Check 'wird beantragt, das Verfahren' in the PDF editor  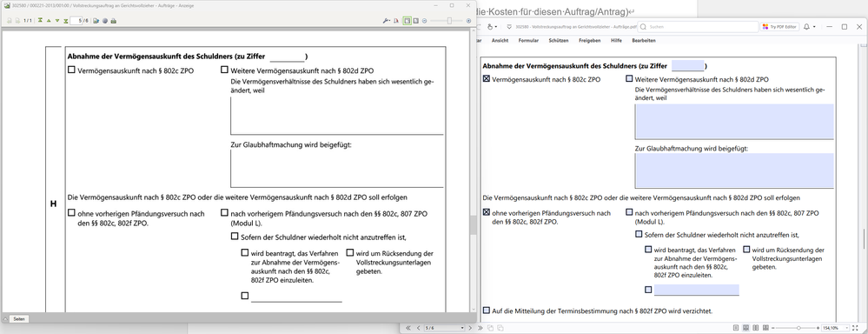(x=648, y=250)
